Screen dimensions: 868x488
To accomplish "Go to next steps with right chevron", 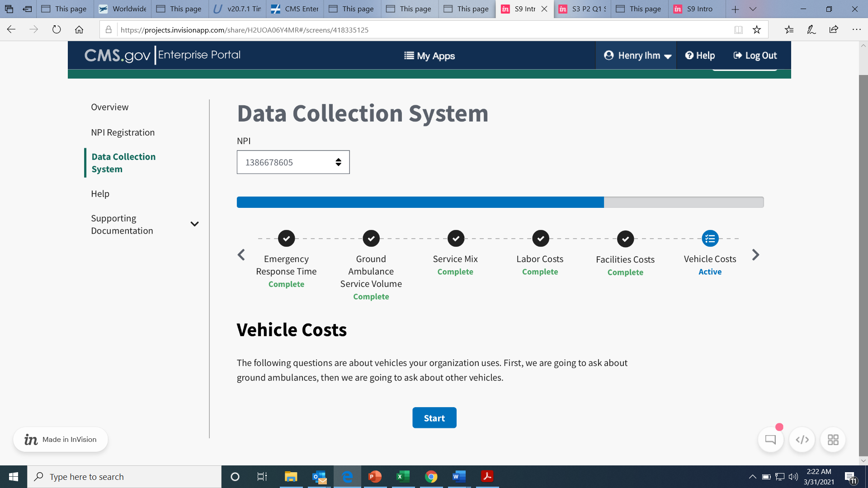I will (755, 255).
